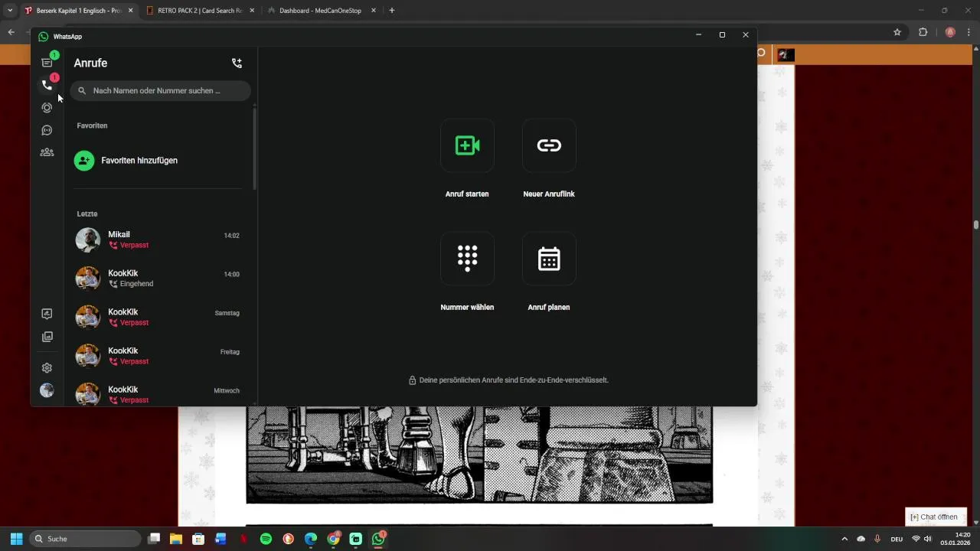This screenshot has height=551, width=980.
Task: Bookmark this page with star icon
Action: click(x=897, y=32)
